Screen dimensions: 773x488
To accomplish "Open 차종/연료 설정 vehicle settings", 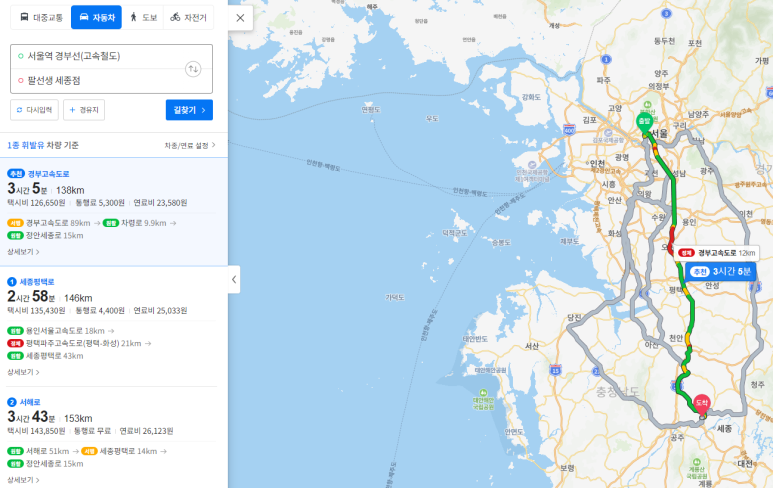I will tap(190, 145).
